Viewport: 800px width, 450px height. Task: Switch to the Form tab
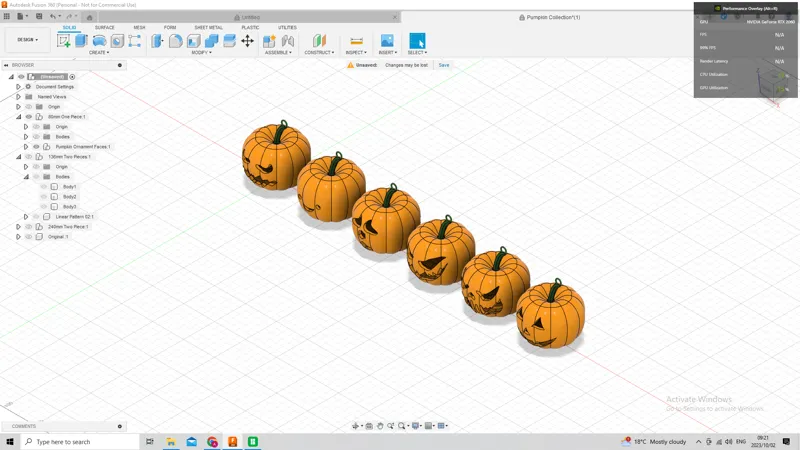[170, 28]
